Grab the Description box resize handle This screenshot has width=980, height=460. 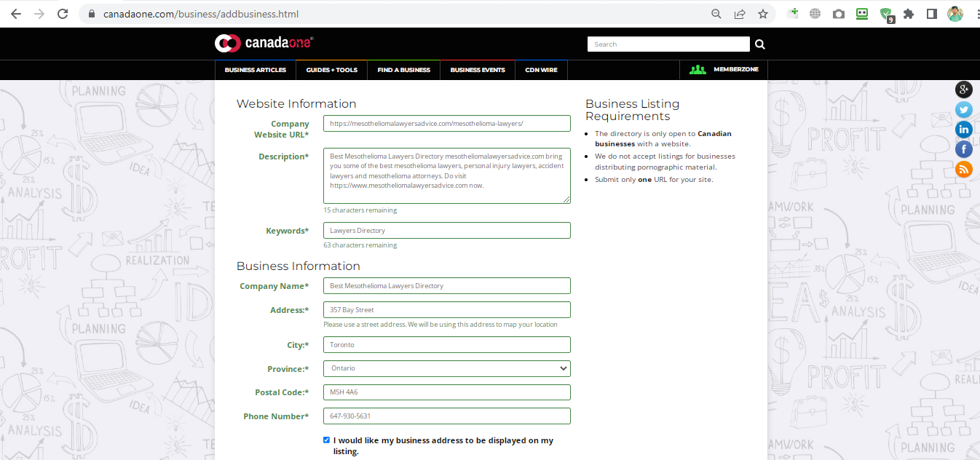point(566,199)
